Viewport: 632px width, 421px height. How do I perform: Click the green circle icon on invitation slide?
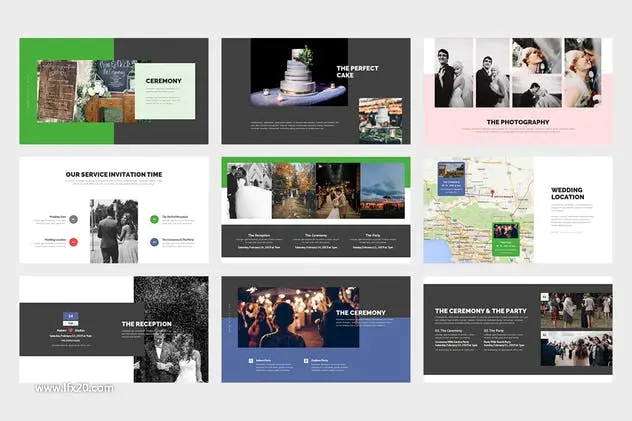click(154, 219)
